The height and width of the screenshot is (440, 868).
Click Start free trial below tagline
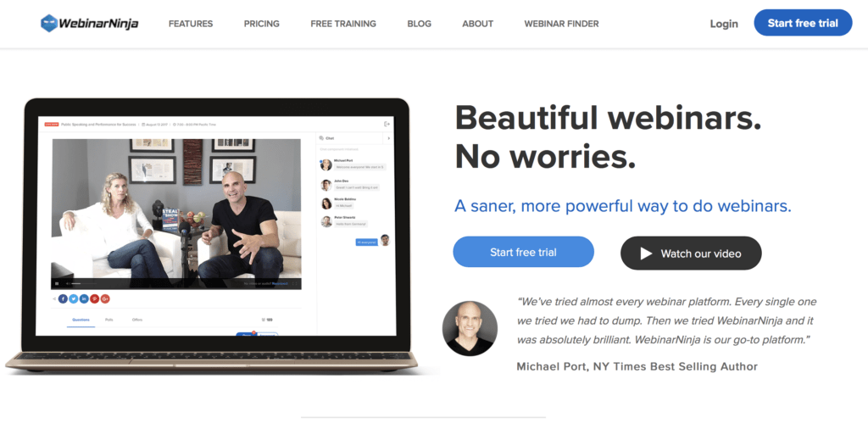523,252
